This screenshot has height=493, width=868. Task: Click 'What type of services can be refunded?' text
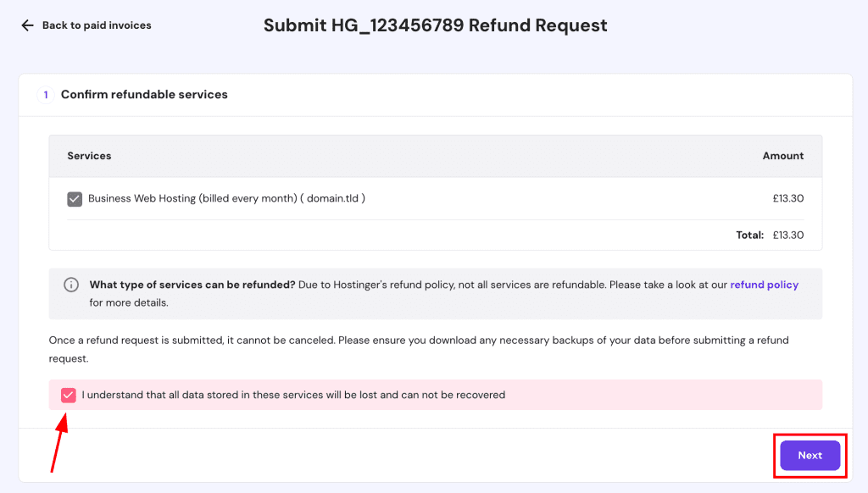point(192,285)
